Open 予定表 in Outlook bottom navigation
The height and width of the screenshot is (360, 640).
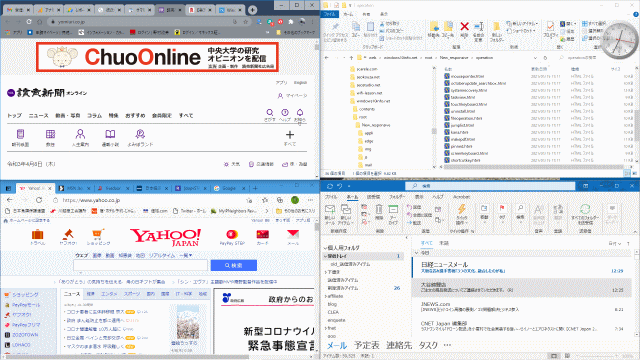click(367, 345)
